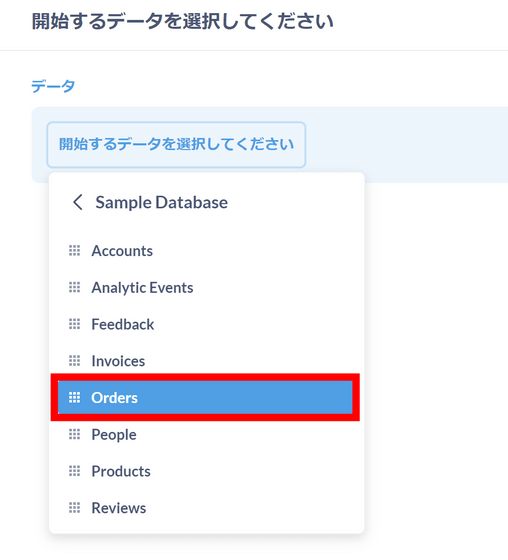Open the 開始するデータを選択してください data picker
Viewport: 508px width, 560px height.
point(176,145)
